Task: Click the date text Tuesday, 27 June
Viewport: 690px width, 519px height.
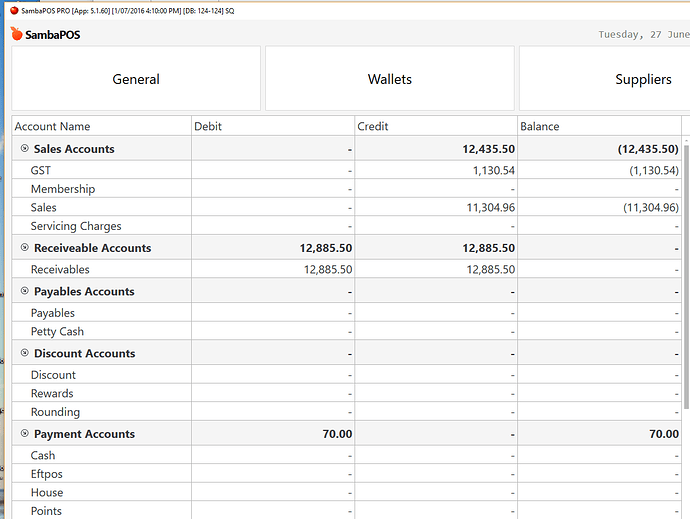Action: tap(644, 34)
